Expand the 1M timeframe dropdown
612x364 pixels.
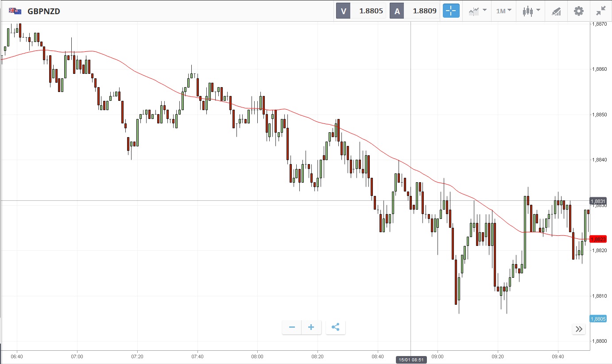[504, 11]
